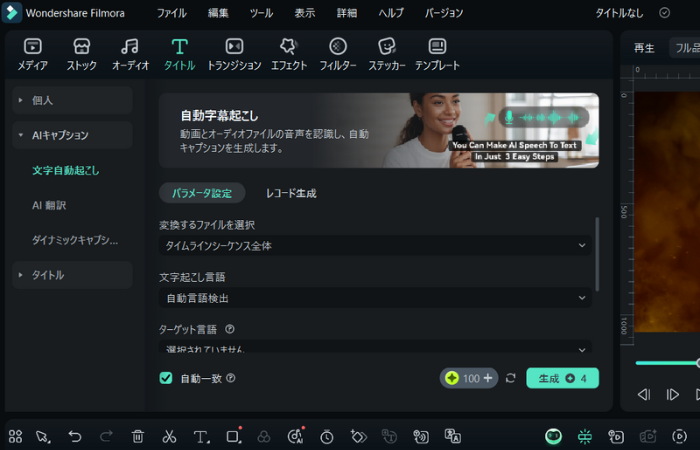Click the trash delete icon
Image resolution: width=700 pixels, height=450 pixels.
pyautogui.click(x=138, y=436)
